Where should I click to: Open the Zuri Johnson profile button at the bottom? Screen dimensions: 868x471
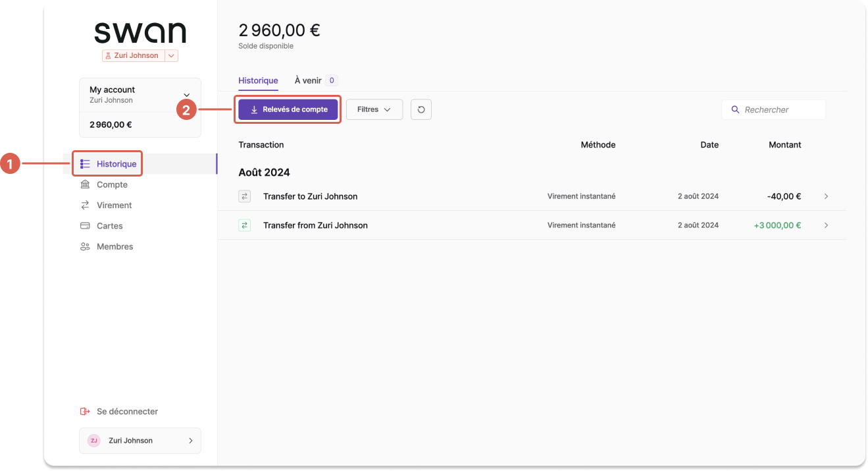pos(140,441)
